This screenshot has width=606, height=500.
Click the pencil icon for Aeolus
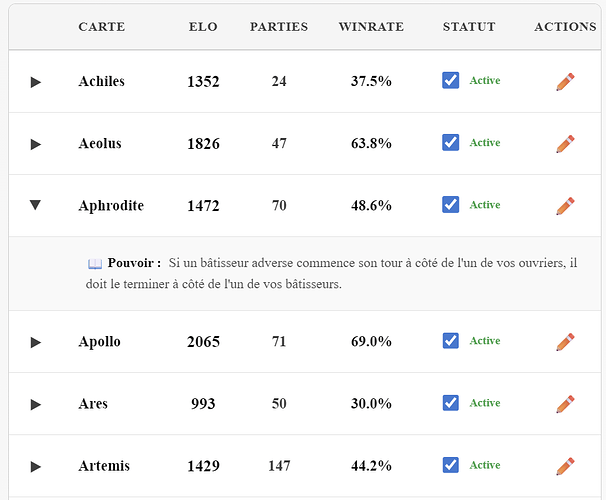(565, 144)
